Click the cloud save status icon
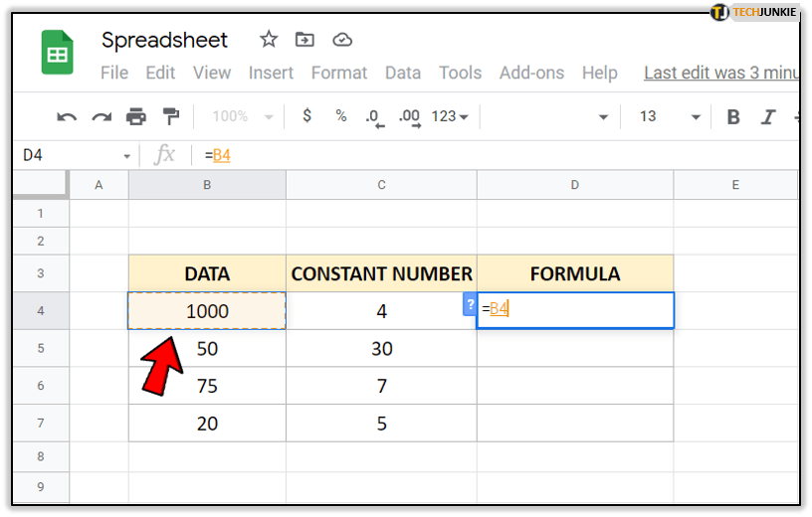This screenshot has width=812, height=517. [x=342, y=40]
